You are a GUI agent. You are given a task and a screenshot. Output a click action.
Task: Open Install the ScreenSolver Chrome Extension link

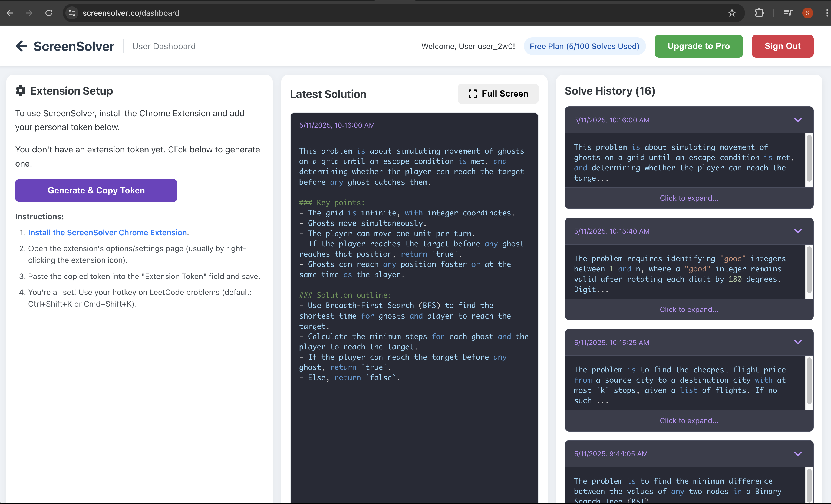coord(107,232)
